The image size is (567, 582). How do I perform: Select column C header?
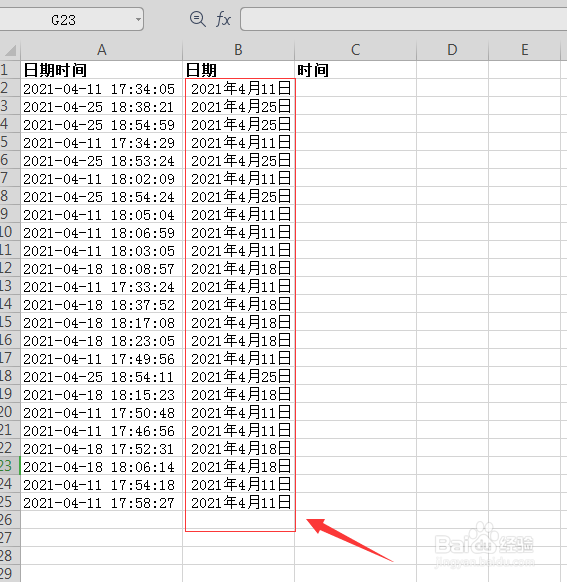click(x=355, y=50)
